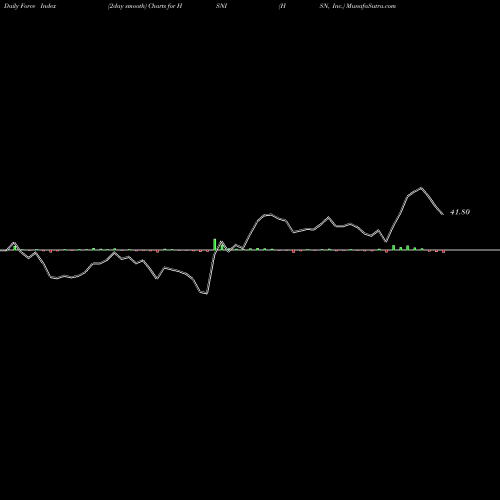Click the 'SNI' ticker text
500x500 pixels.
pos(221,6)
